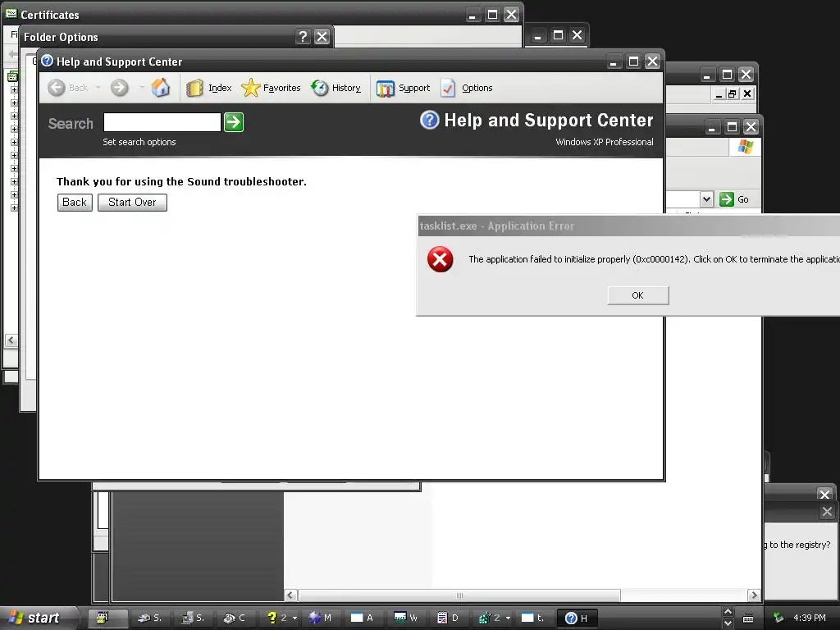Click the Start Over button
The width and height of the screenshot is (840, 630).
click(x=132, y=202)
